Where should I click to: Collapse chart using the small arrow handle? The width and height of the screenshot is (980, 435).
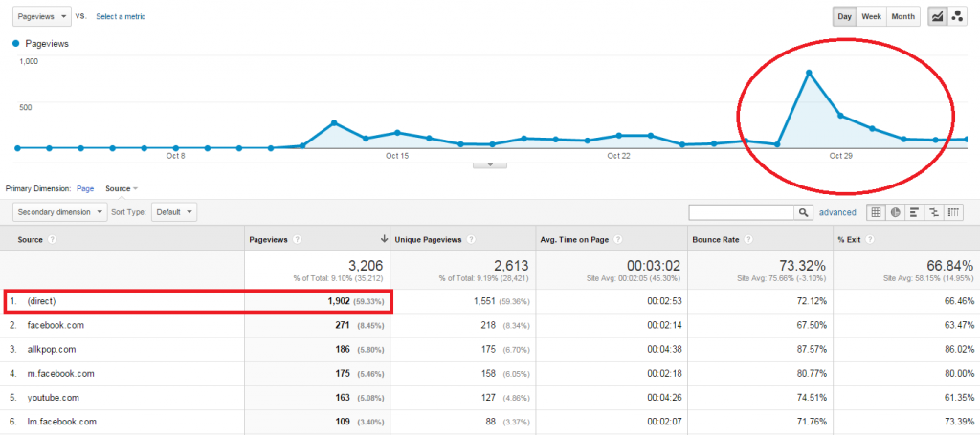point(490,165)
